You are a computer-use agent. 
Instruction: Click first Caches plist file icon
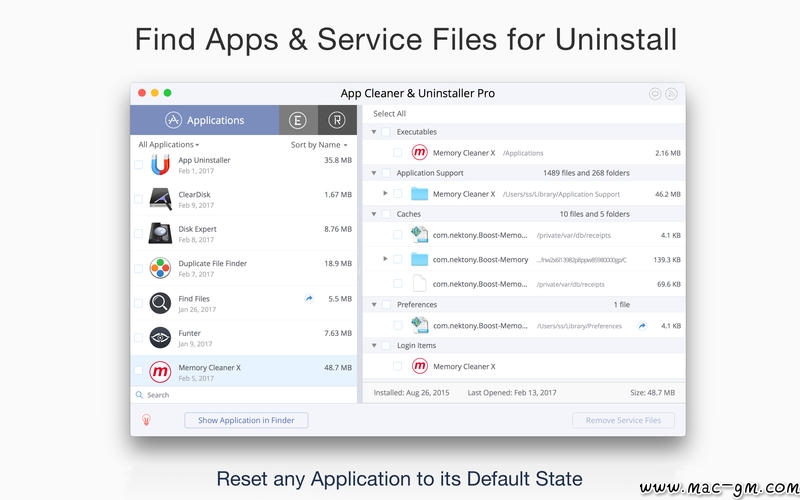pos(419,235)
